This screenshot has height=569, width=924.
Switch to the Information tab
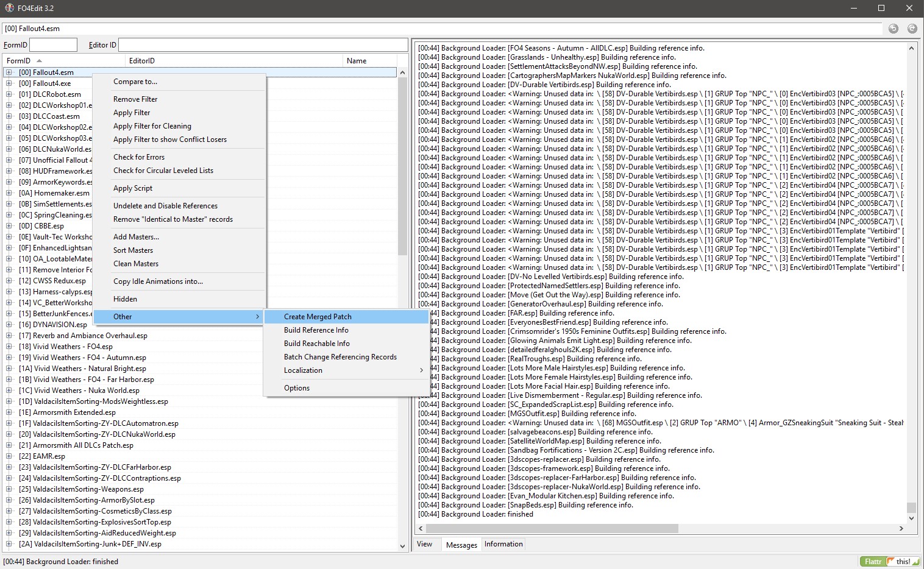503,545
